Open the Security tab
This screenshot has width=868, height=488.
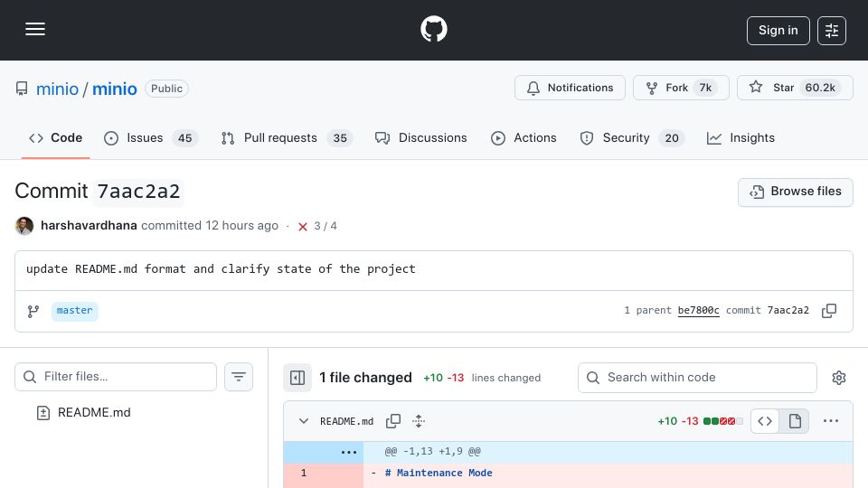click(x=632, y=137)
